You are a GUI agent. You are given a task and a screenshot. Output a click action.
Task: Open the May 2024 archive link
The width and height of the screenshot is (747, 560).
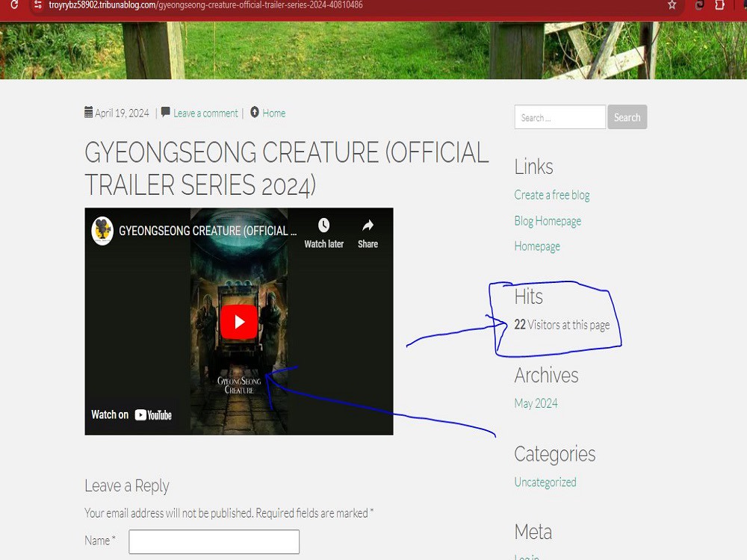click(x=536, y=403)
